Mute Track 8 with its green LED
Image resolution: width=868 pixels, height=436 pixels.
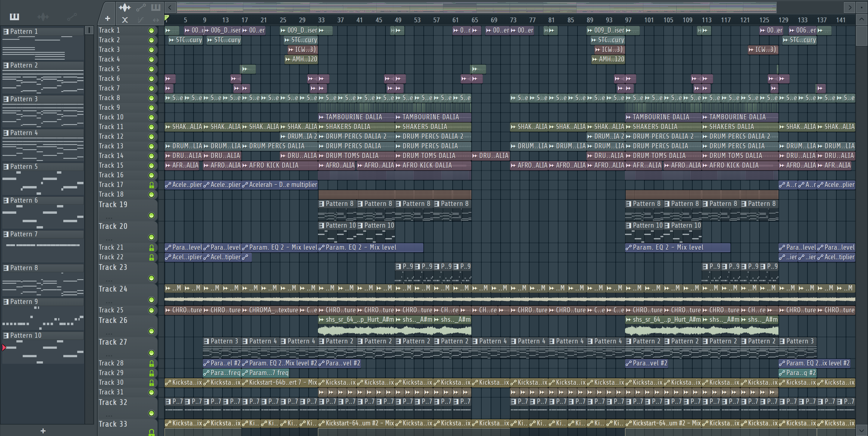point(152,98)
